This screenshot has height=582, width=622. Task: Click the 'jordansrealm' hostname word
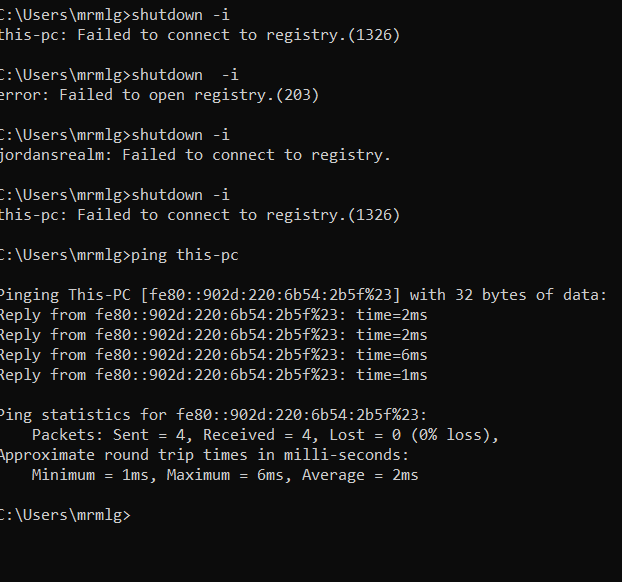pos(52,155)
